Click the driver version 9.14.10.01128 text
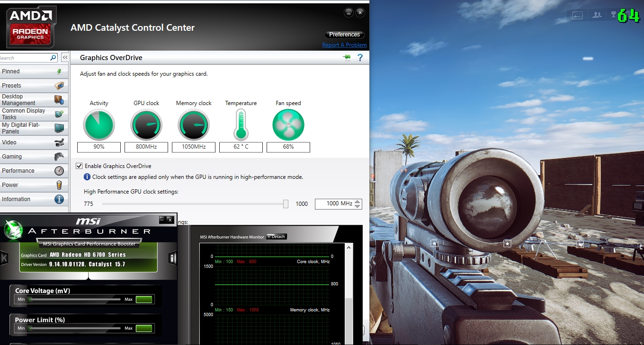 click(x=87, y=264)
